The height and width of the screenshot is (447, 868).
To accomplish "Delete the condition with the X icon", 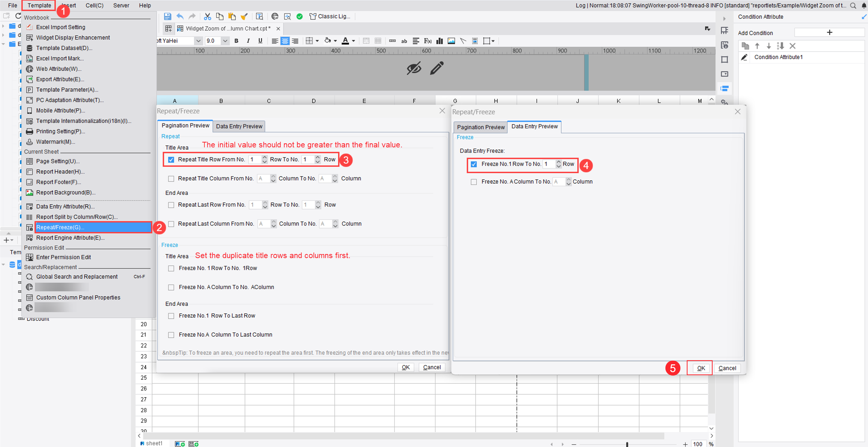I will (792, 46).
